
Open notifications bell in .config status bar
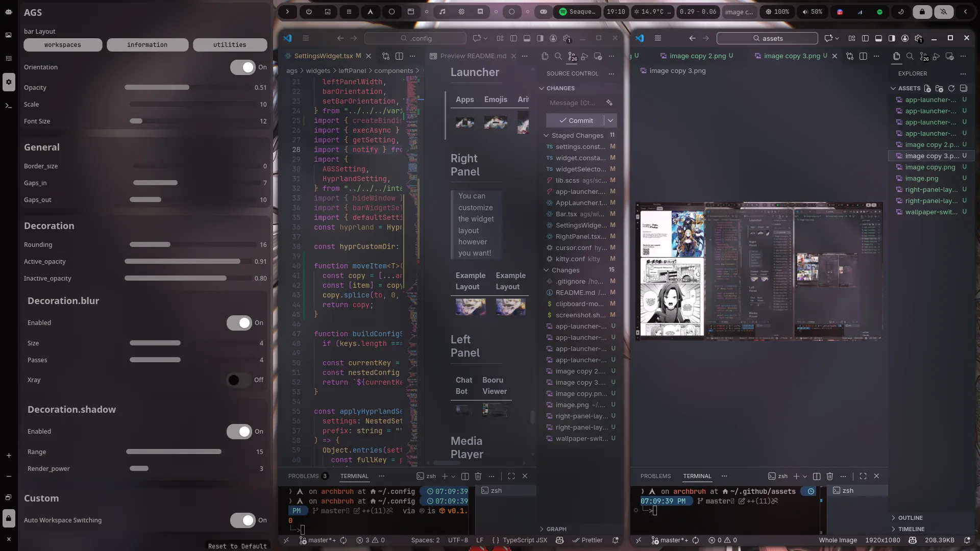[616, 540]
